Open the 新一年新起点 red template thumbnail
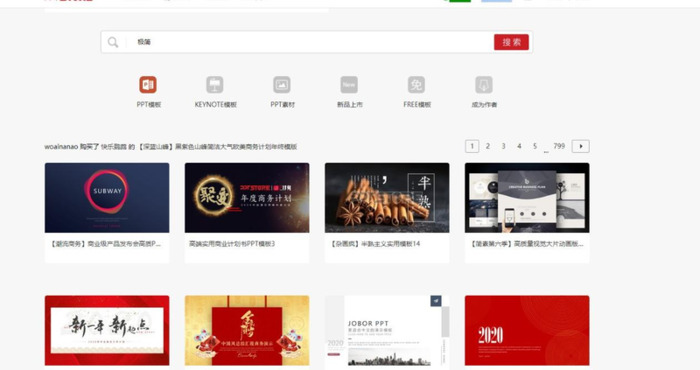700x370 pixels. coord(107,330)
